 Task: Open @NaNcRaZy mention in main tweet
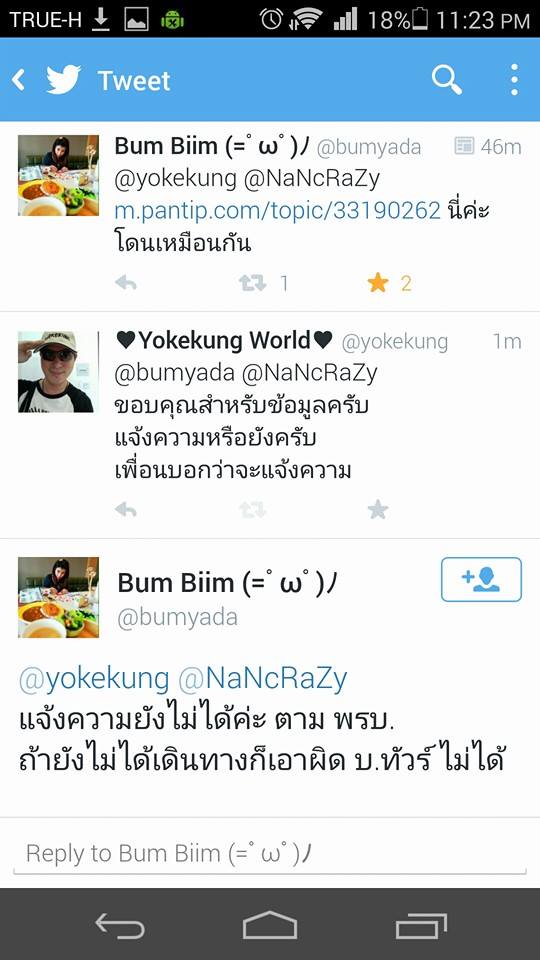tap(263, 678)
